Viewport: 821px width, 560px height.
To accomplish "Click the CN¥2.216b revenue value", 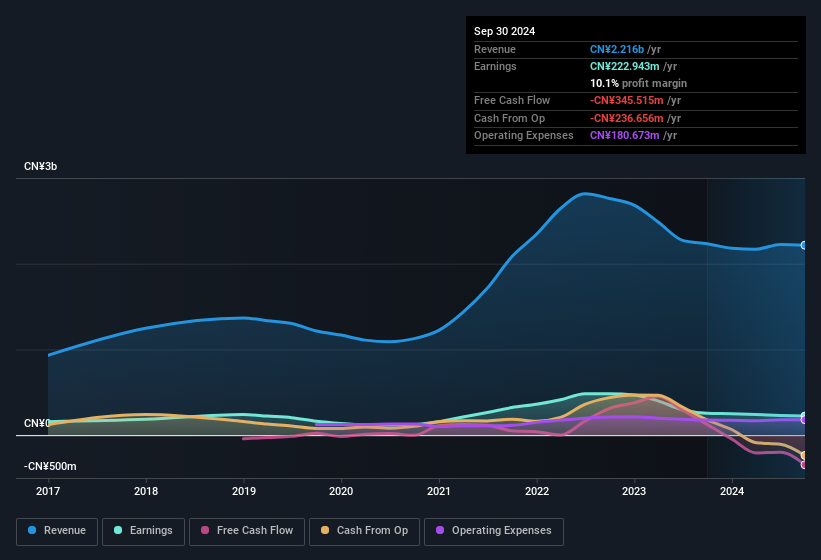I will 617,49.
